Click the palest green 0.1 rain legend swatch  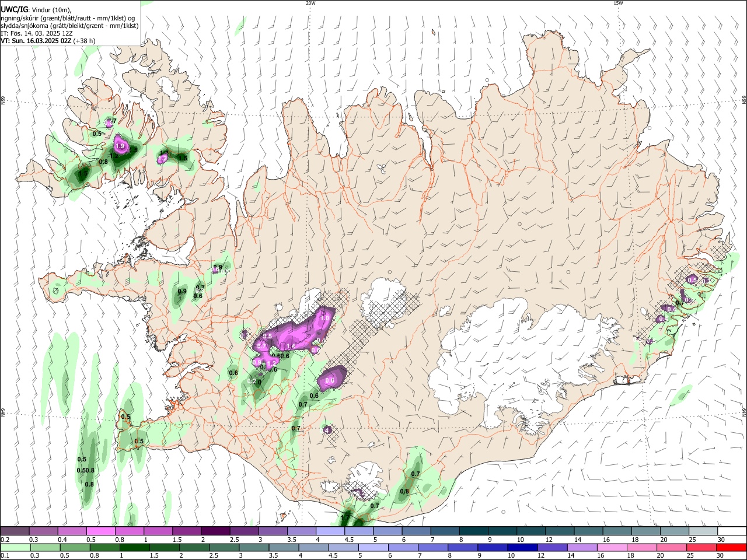(15, 547)
